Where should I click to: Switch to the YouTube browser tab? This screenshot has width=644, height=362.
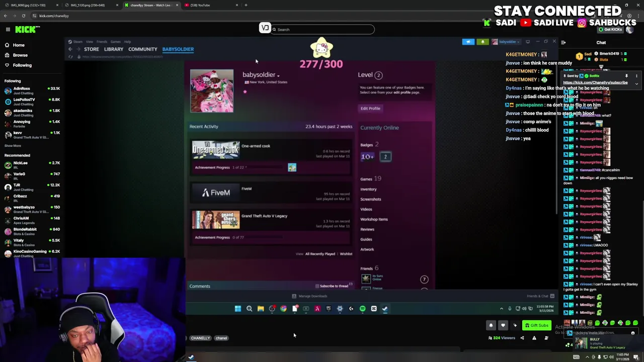click(210, 5)
